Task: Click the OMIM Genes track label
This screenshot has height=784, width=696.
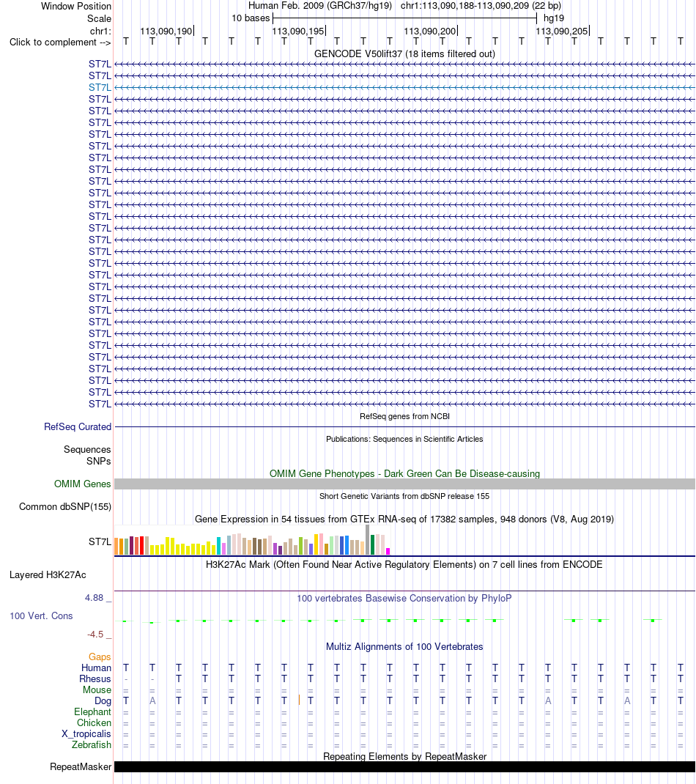Action: [x=83, y=484]
